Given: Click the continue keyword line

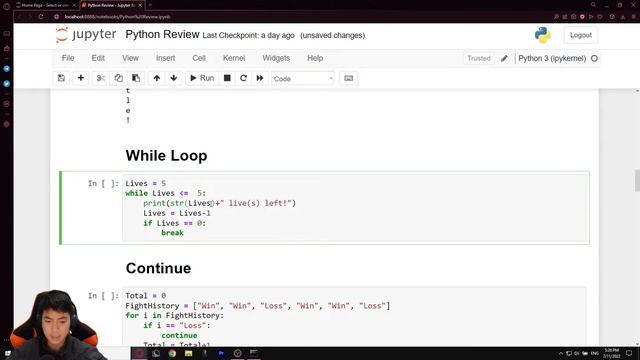Looking at the screenshot, I should coord(179,335).
